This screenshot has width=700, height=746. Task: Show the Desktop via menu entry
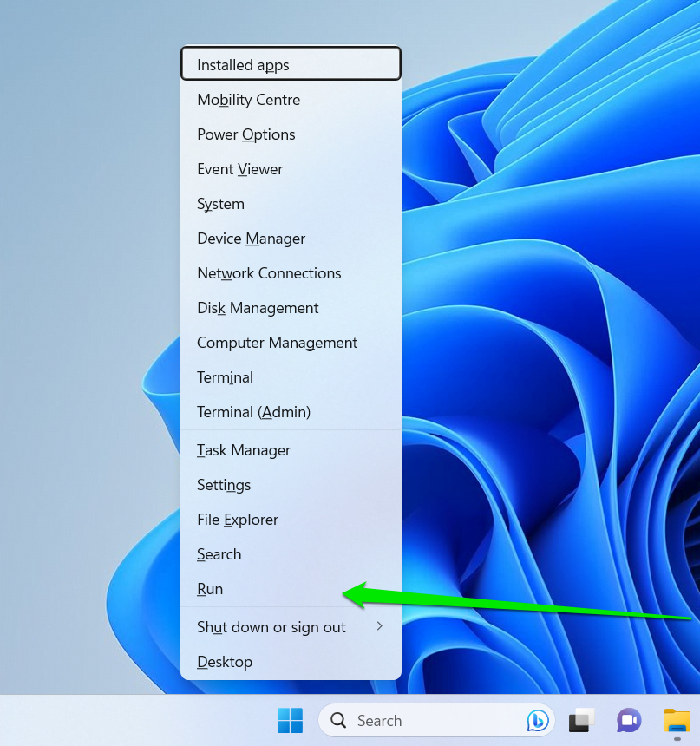point(225,662)
